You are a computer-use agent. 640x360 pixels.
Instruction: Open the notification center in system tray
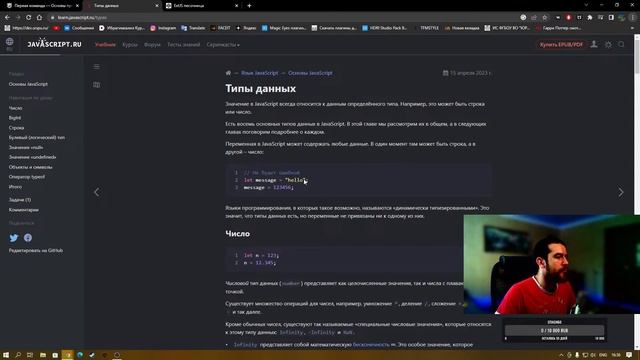629,355
